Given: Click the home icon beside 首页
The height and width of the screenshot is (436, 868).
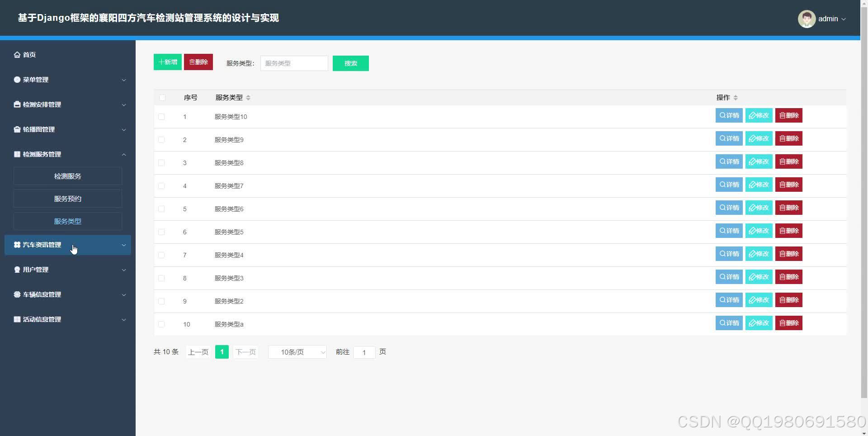Looking at the screenshot, I should point(17,55).
